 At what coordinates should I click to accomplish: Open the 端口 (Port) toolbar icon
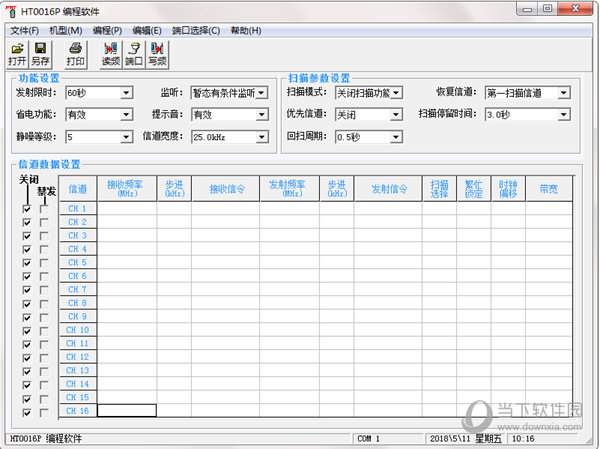[x=133, y=54]
